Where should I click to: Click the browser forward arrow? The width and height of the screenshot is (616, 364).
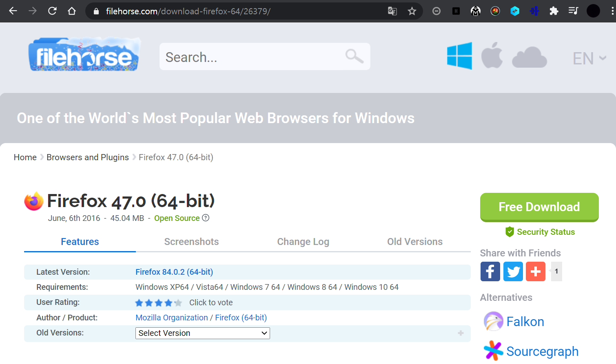(x=33, y=11)
